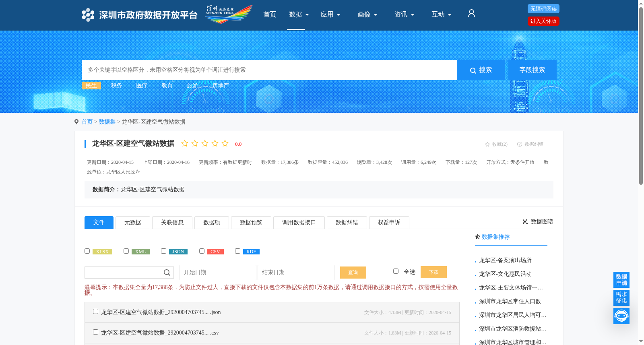
Task: Click the main keyword search input field
Action: [x=269, y=70]
